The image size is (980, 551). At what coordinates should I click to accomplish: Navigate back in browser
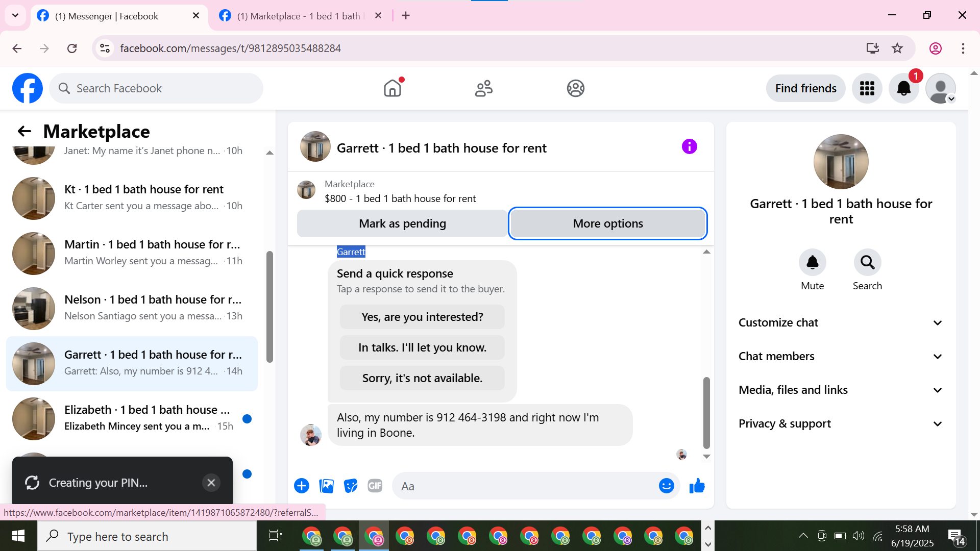(x=17, y=48)
